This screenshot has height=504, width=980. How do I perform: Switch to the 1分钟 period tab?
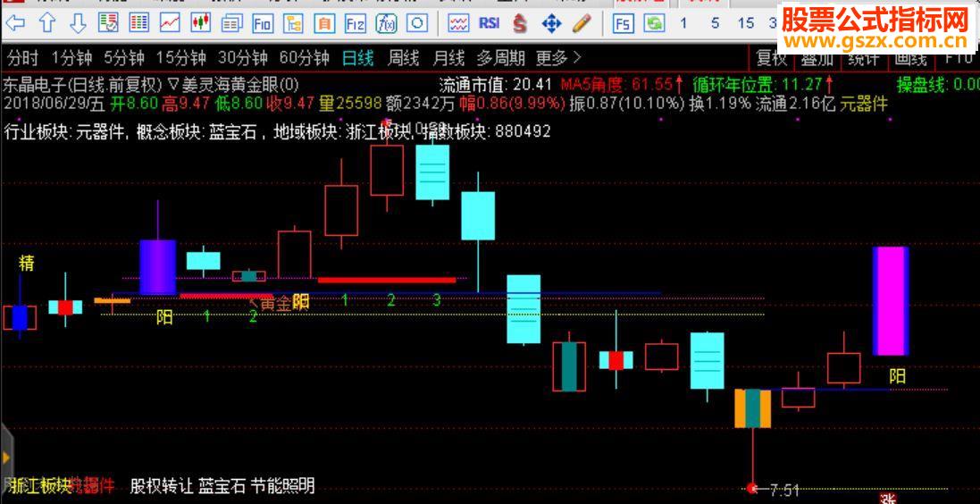click(71, 59)
